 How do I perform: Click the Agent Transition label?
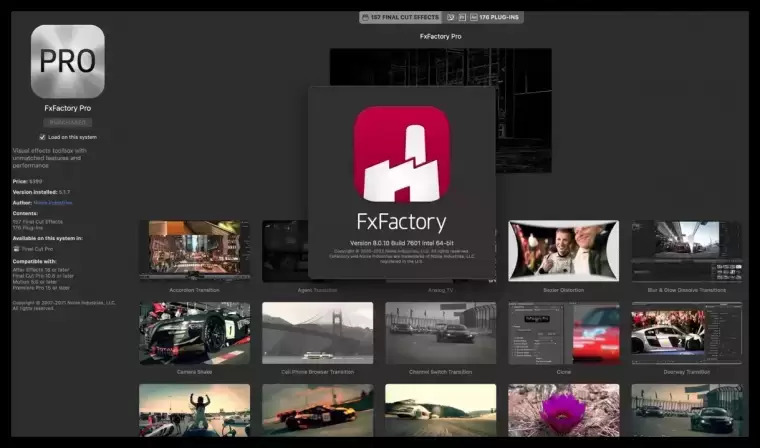(x=317, y=290)
